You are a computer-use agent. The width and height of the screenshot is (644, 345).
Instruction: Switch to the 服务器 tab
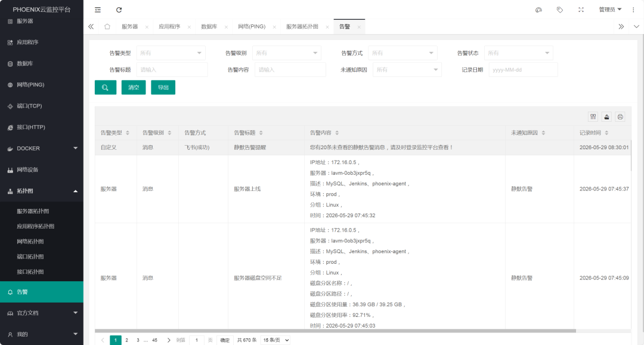[x=130, y=26]
